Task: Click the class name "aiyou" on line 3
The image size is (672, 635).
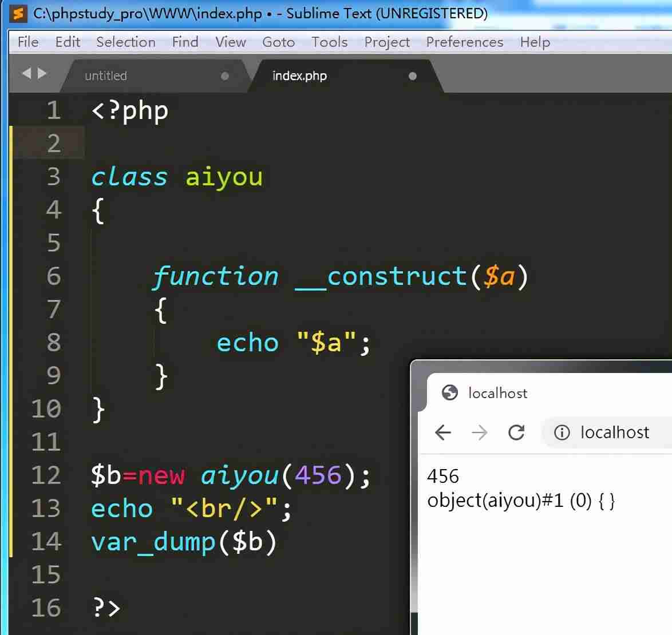Action: [224, 177]
